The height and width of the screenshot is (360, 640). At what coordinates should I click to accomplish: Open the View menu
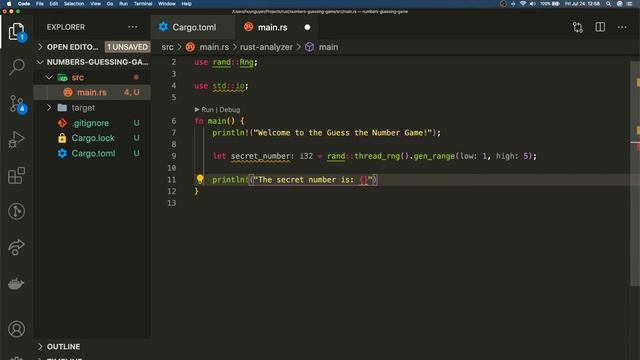[96, 4]
